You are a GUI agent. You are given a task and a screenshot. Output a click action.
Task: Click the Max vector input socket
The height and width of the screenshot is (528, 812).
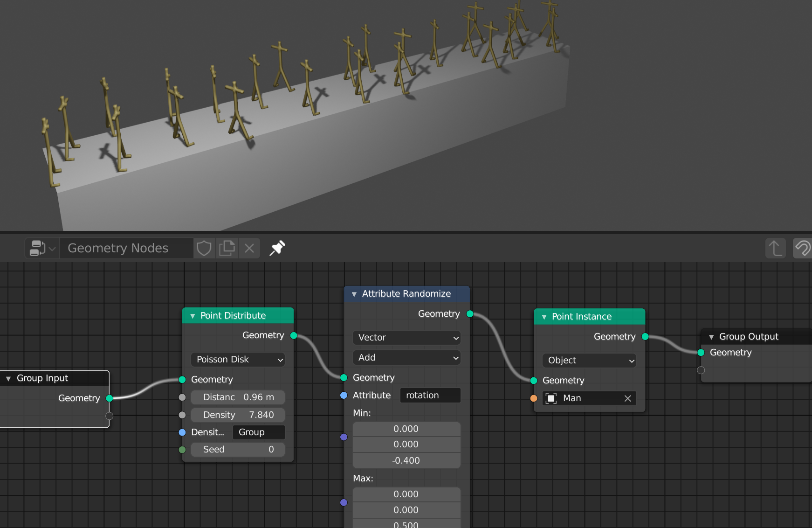[x=344, y=502]
